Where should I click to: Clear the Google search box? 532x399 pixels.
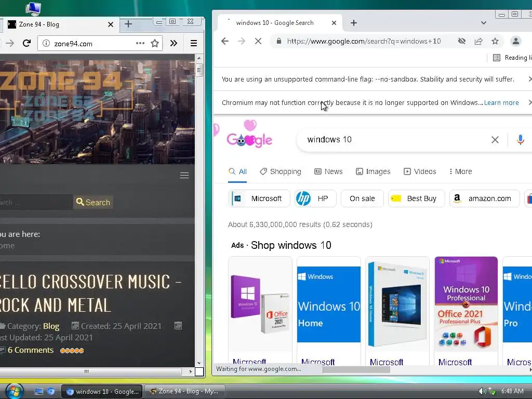click(495, 139)
